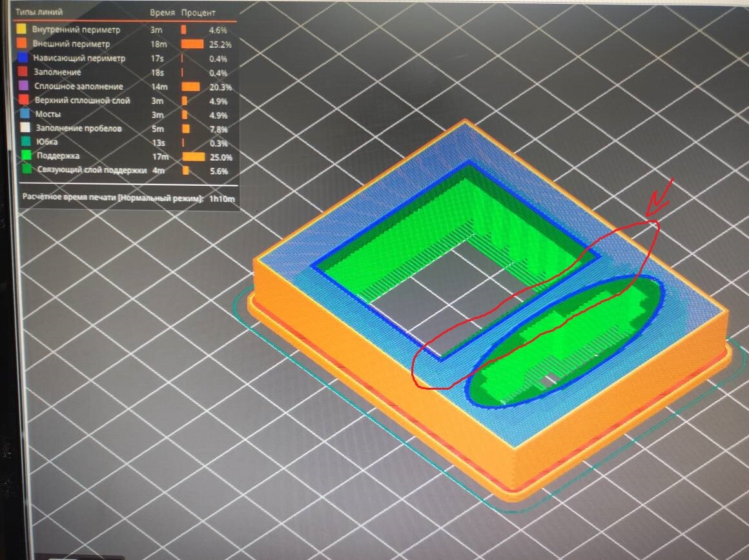Toggle the Мосты legend entry
The height and width of the screenshot is (560, 749).
(x=48, y=114)
